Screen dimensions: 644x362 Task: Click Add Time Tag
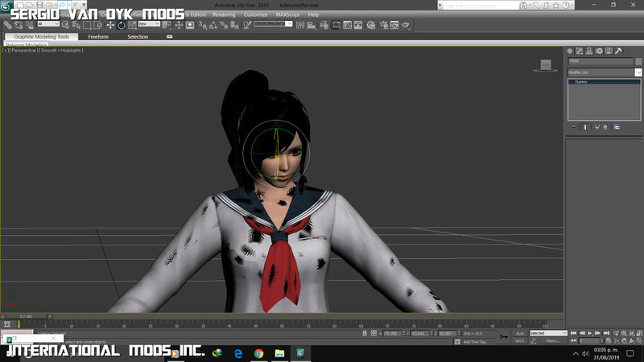click(474, 342)
